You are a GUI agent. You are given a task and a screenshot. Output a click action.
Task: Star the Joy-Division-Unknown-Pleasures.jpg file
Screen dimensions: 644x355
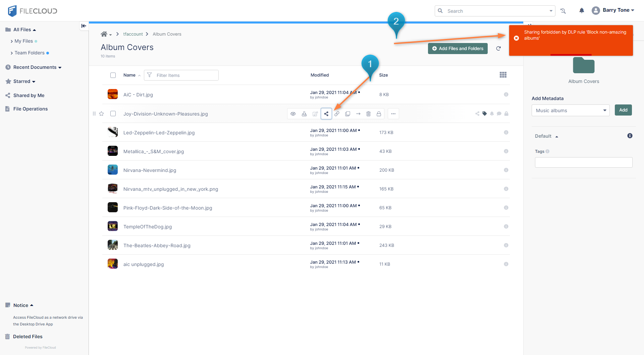click(x=101, y=114)
